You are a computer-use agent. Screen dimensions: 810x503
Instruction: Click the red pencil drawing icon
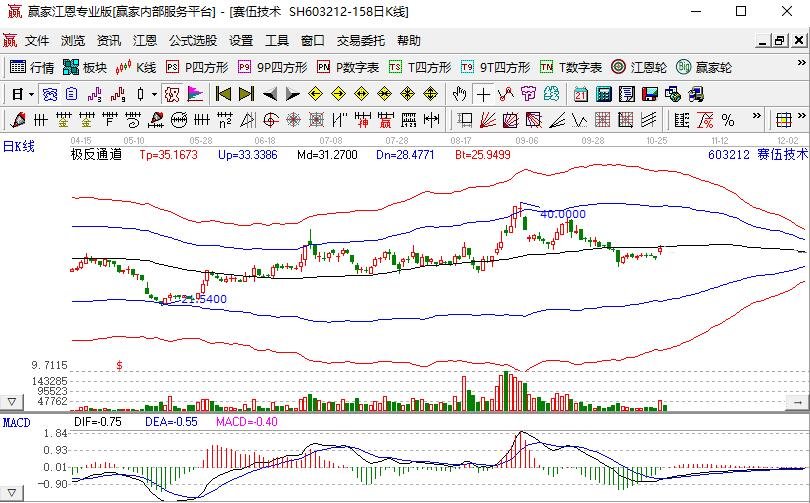coord(18,120)
